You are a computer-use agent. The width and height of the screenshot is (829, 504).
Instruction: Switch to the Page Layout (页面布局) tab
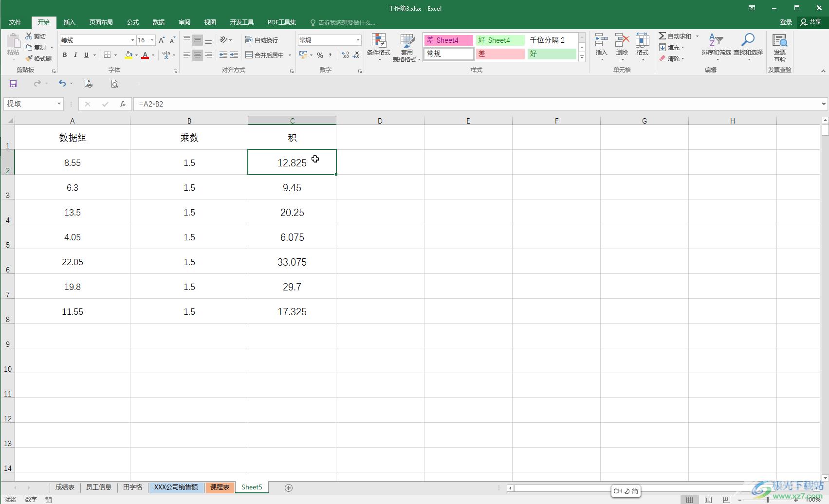pos(101,22)
